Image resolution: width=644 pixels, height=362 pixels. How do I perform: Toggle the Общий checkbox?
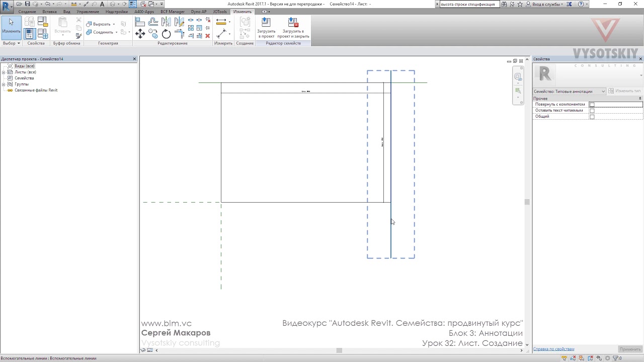click(592, 117)
